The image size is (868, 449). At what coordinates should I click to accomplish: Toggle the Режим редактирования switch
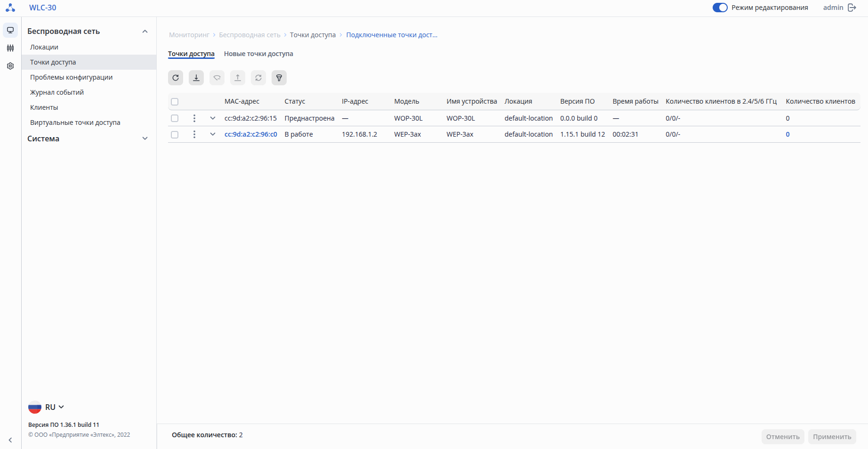pyautogui.click(x=720, y=8)
